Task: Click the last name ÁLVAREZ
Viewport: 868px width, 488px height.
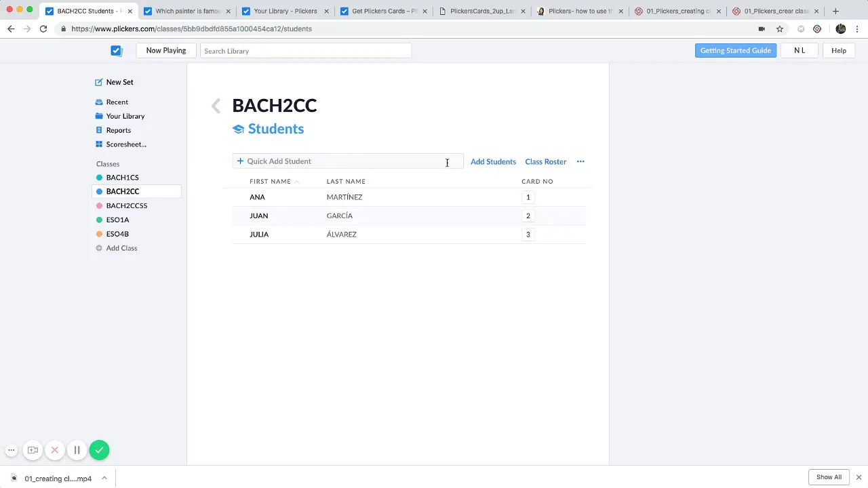Action: (x=342, y=235)
